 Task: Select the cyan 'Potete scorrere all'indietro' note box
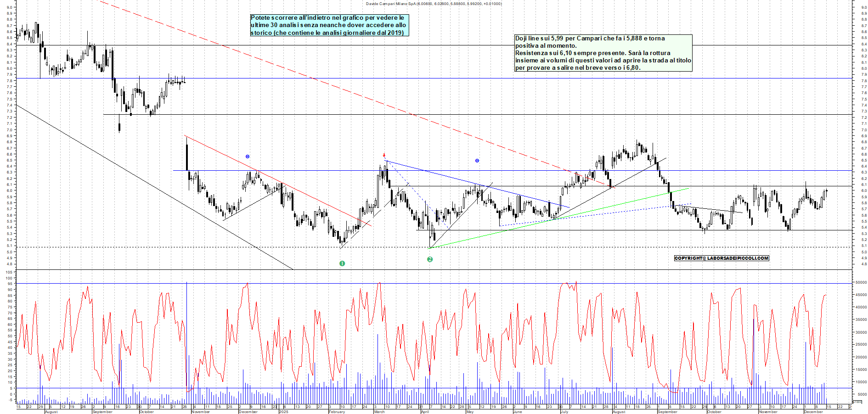click(329, 25)
